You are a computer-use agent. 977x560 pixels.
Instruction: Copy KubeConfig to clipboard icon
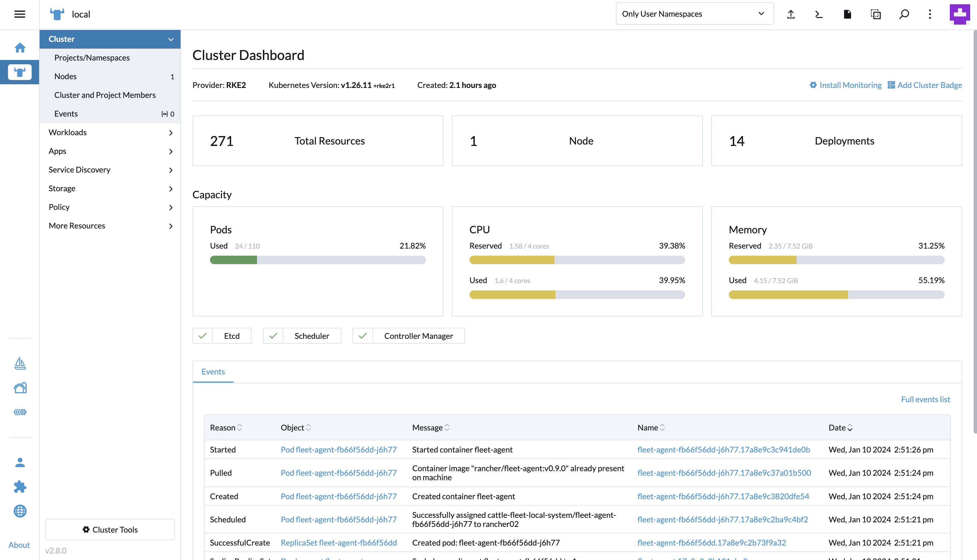click(876, 14)
